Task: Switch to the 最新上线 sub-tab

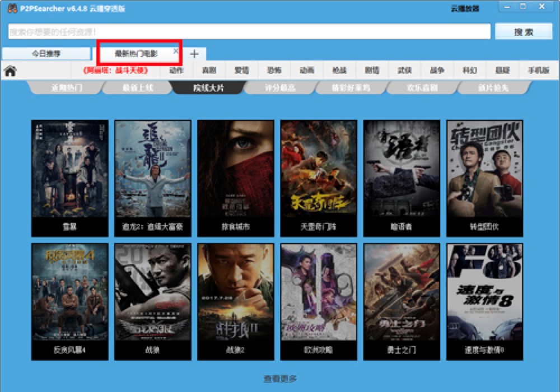Action: (x=138, y=88)
